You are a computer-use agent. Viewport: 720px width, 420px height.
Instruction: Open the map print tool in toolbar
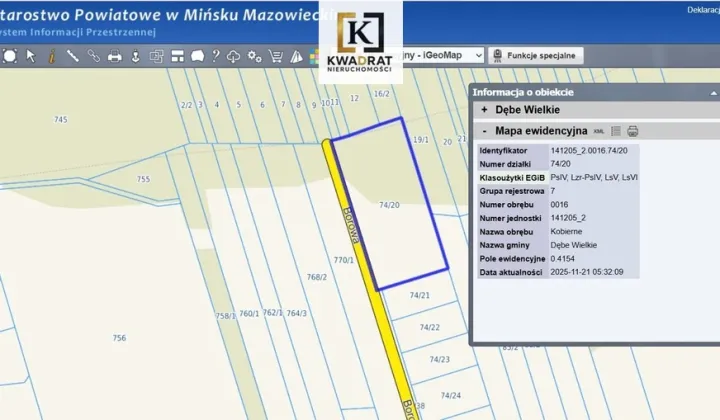coord(114,56)
